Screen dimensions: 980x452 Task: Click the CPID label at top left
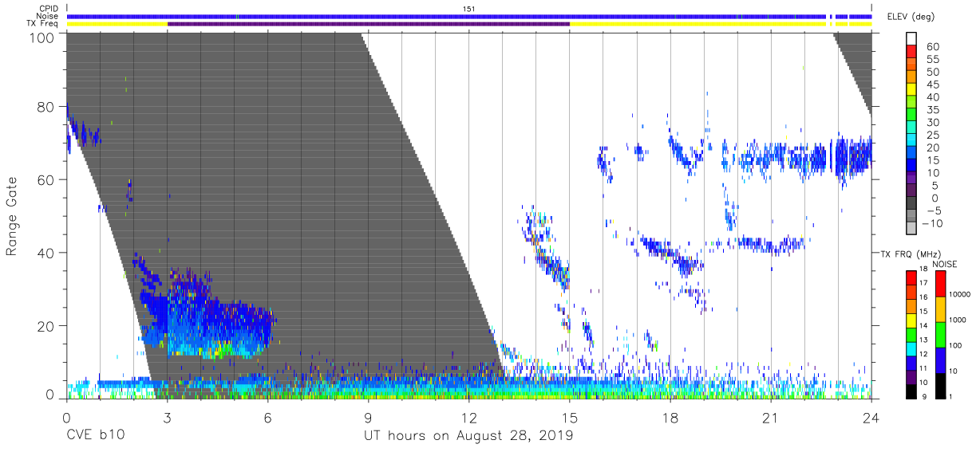[49, 9]
